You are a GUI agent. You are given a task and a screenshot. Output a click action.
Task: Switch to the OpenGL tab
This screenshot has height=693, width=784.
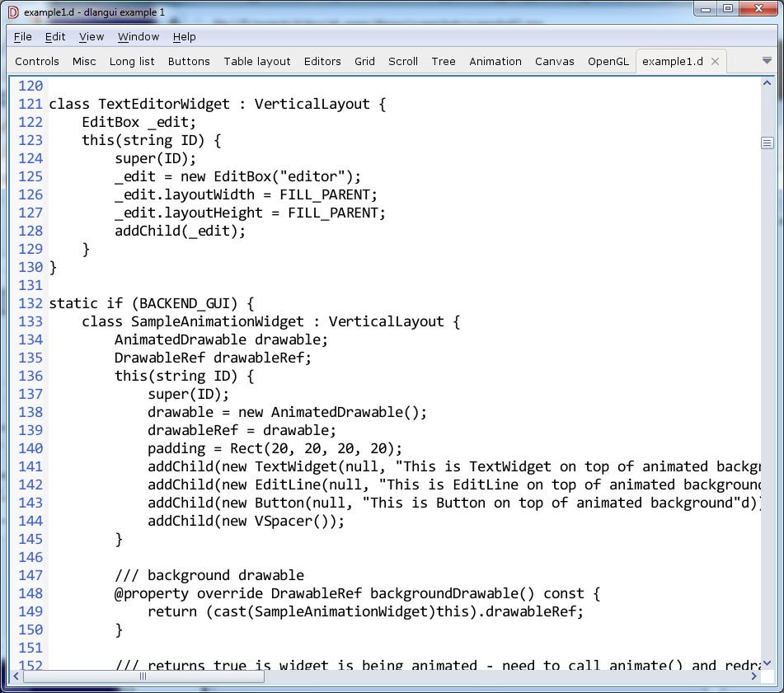tap(608, 62)
